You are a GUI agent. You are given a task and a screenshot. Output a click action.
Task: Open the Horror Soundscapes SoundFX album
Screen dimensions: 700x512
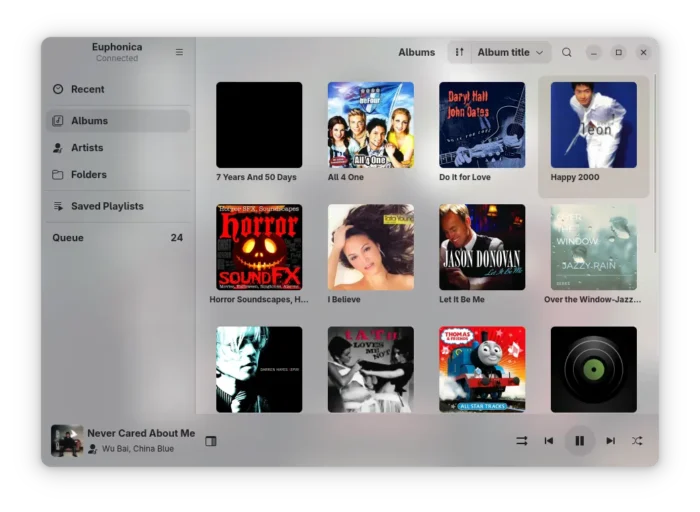[x=259, y=247]
